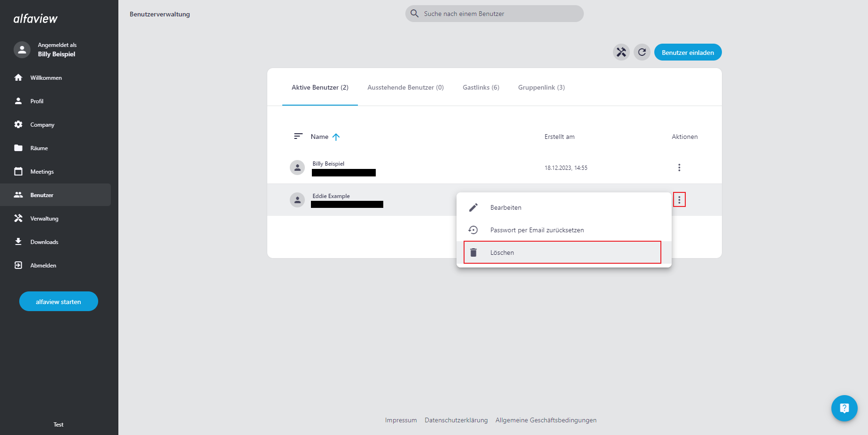This screenshot has width=868, height=435.
Task: Click the search magnifier icon
Action: [414, 14]
